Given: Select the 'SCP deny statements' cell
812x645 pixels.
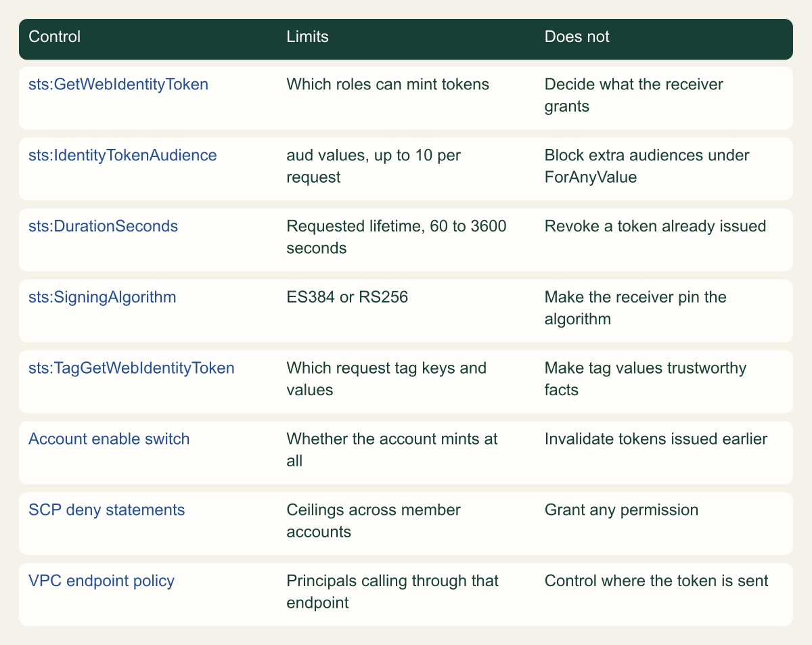Looking at the screenshot, I should pyautogui.click(x=107, y=510).
